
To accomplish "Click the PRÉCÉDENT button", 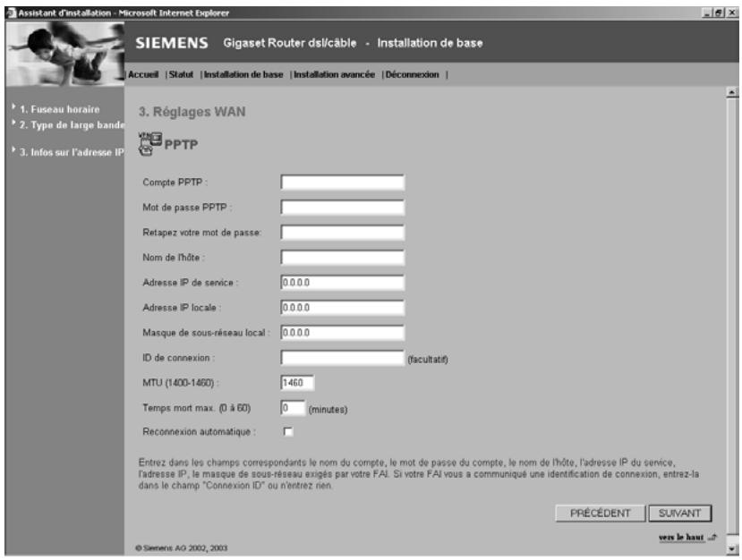I will coord(600,513).
